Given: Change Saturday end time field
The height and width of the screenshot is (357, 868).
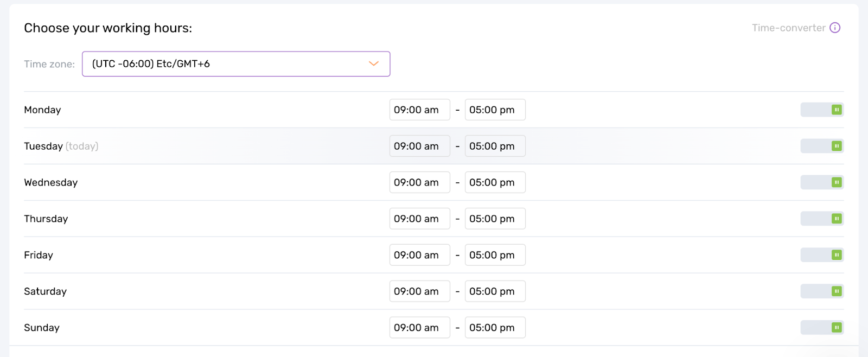Looking at the screenshot, I should pos(495,291).
